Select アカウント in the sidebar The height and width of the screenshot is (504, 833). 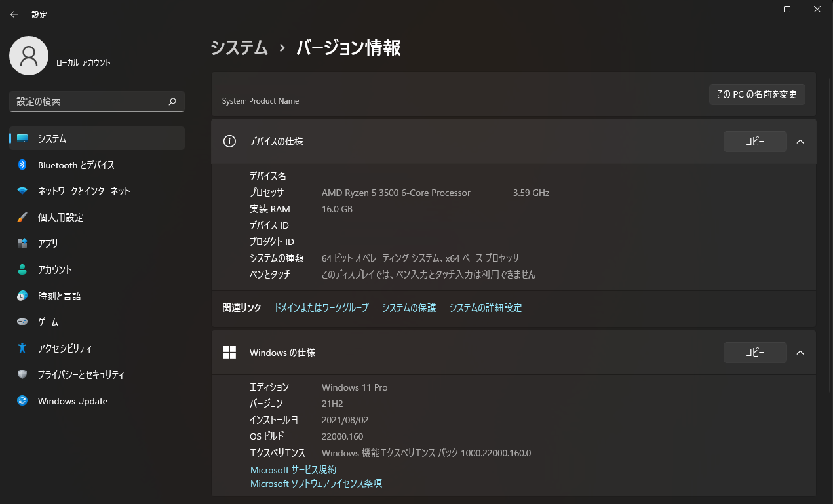tap(97, 269)
